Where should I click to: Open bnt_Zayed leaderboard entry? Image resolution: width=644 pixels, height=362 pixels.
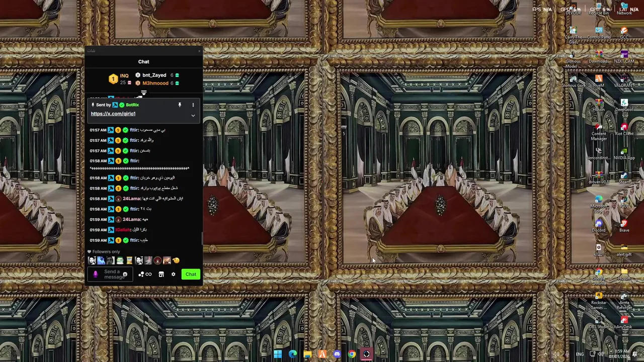pos(157,75)
